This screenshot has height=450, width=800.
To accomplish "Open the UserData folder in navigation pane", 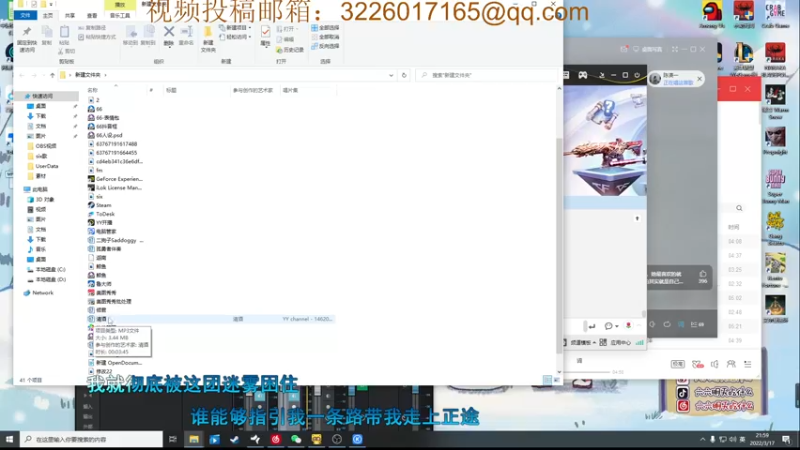I will click(x=43, y=166).
